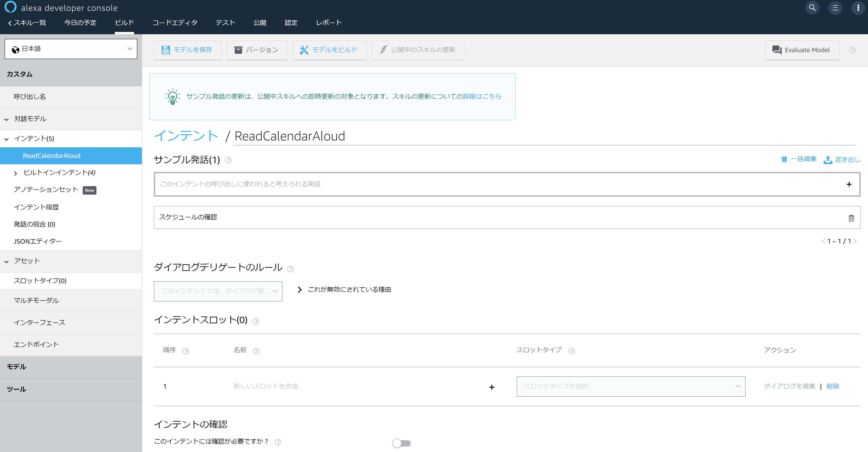Viewport: 868px width, 452px height.
Task: Open the 詳細はこちら link
Action: [x=482, y=97]
